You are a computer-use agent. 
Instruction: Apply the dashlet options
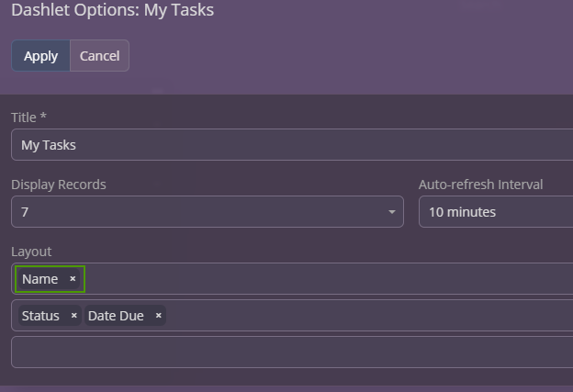(x=40, y=56)
